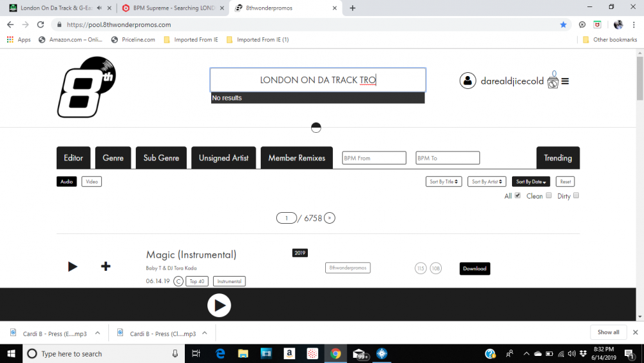This screenshot has height=363, width=644.
Task: Add Magic (Instrumental) with plus icon
Action: tap(106, 266)
